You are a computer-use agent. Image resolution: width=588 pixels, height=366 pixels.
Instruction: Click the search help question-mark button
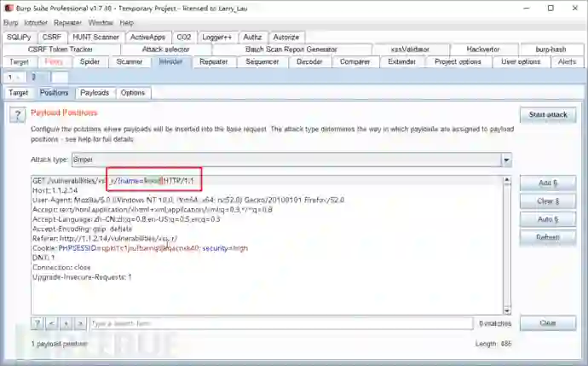click(x=37, y=323)
